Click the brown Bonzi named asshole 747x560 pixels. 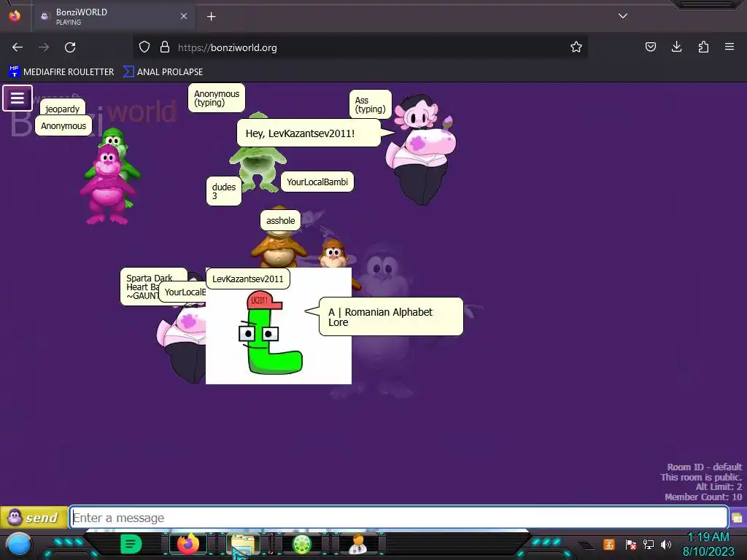coord(279,249)
